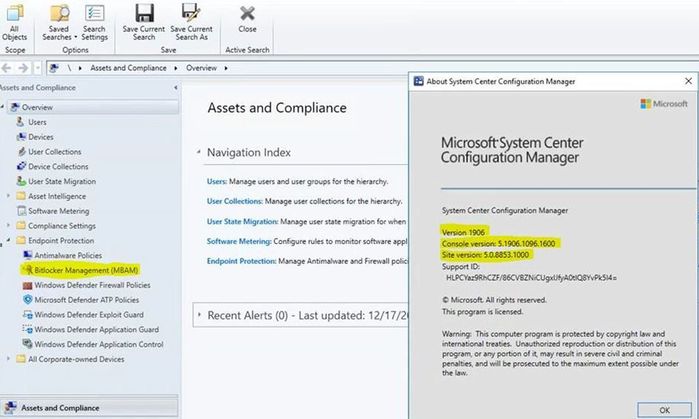Select the Compliance Settings tree item
Screen dimensions: 699x419
point(62,226)
